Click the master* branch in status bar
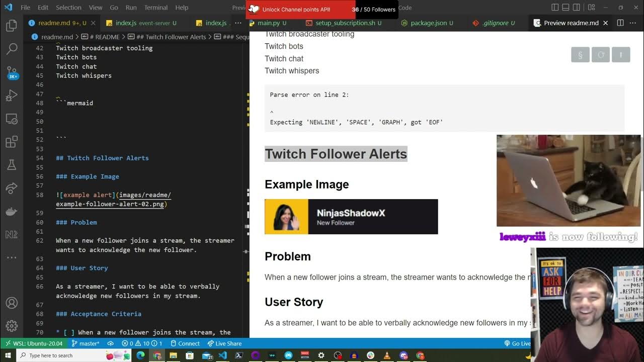This screenshot has width=644, height=362. (85, 343)
